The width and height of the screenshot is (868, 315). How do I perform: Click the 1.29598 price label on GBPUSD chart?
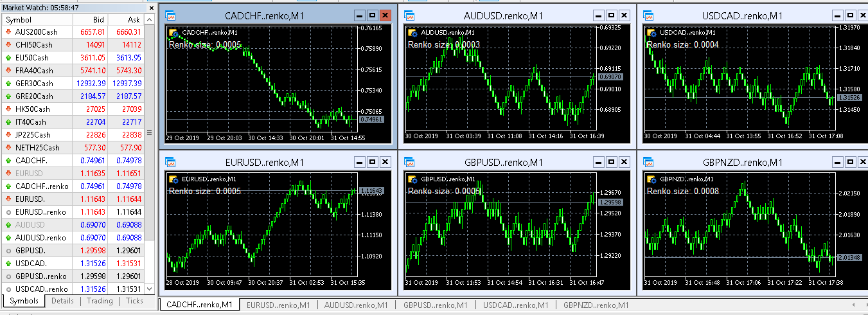(610, 202)
